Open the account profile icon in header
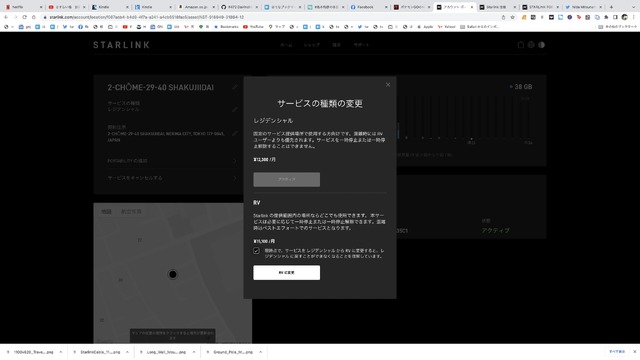 (541, 45)
